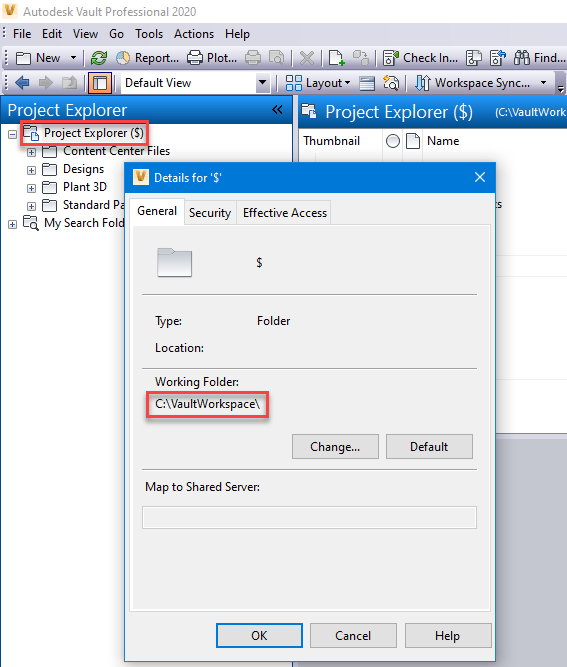567x667 pixels.
Task: Open the Tools menu
Action: (x=149, y=34)
